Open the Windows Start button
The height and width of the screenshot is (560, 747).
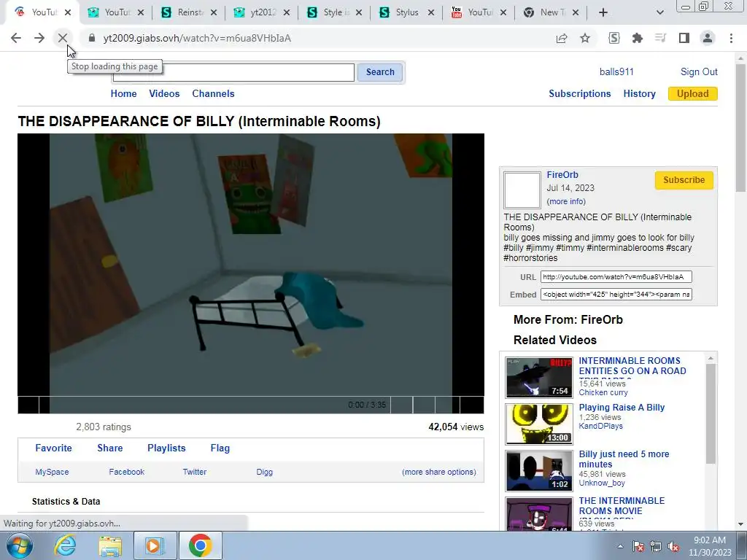pos(20,545)
